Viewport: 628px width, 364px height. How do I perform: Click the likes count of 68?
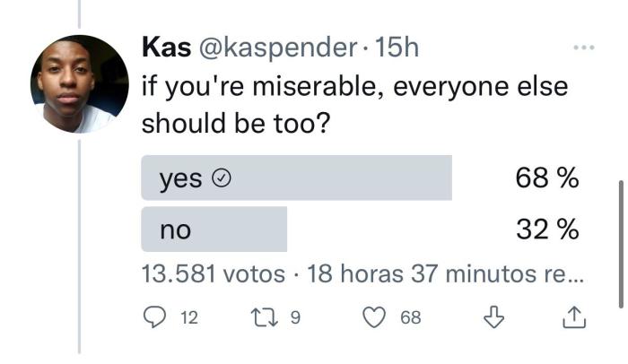coord(411,316)
